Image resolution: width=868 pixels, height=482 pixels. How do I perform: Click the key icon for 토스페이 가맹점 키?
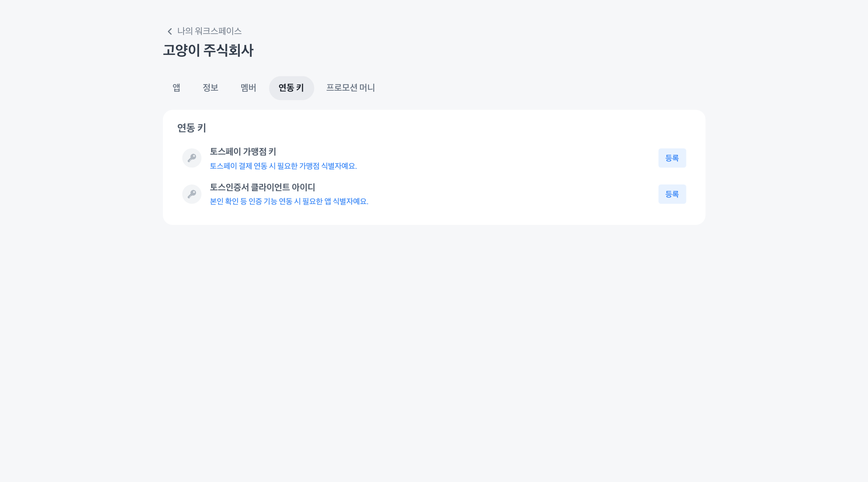tap(192, 158)
